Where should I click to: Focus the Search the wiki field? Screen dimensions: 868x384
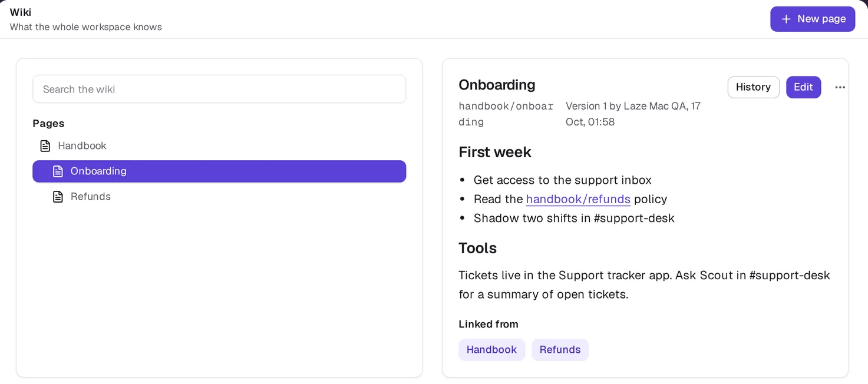coord(219,89)
